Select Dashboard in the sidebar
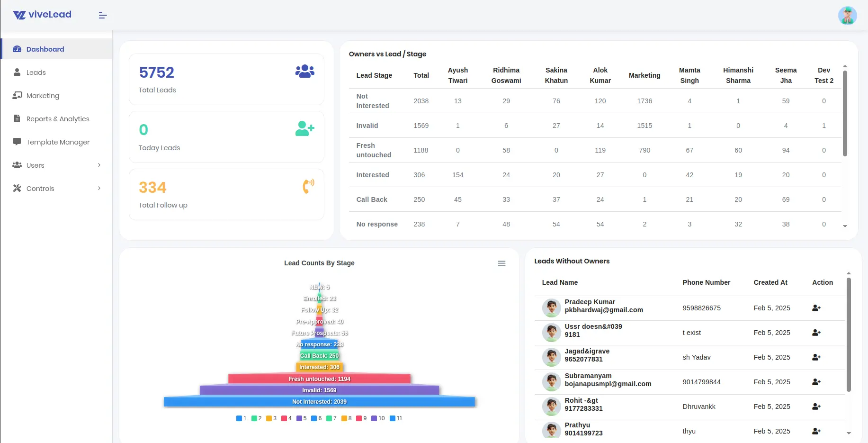The image size is (868, 443). pos(45,49)
